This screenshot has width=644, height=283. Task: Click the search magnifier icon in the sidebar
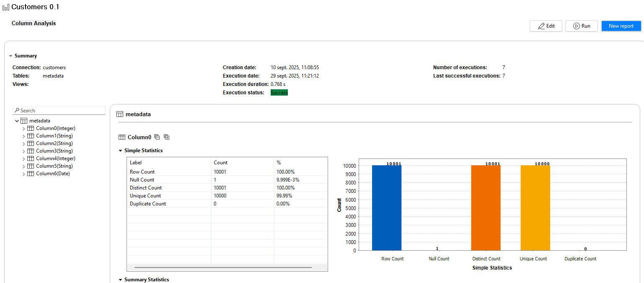pos(17,110)
